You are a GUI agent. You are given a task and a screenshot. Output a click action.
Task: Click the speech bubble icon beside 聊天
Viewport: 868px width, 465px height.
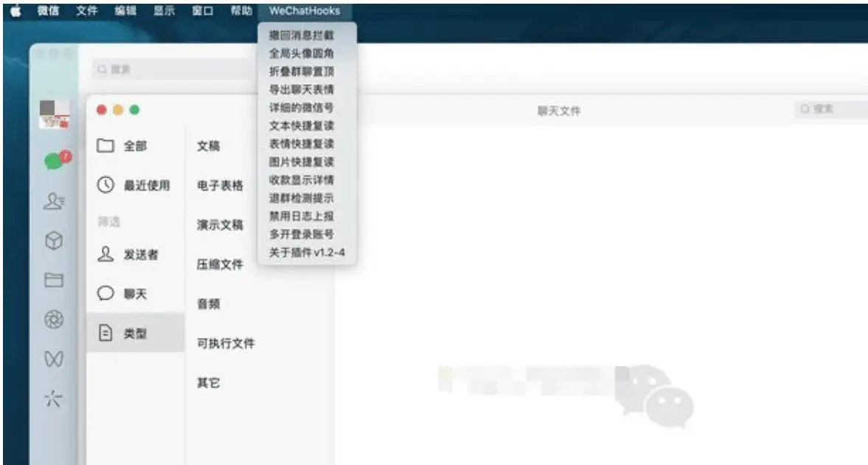pos(105,292)
